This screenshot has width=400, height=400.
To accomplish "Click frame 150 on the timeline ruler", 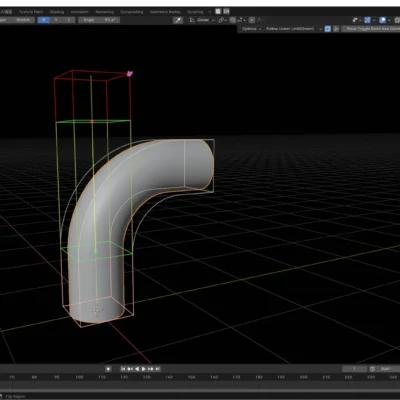I will (191, 377).
